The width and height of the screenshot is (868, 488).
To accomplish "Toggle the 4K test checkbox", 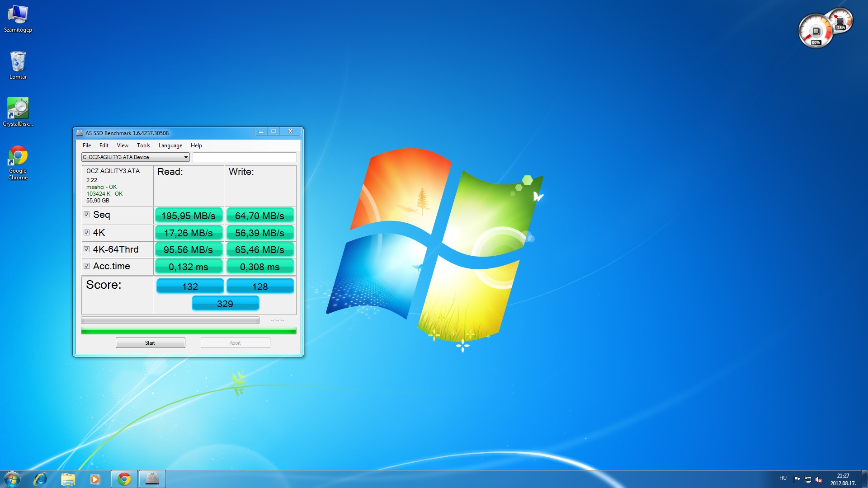I will point(86,233).
